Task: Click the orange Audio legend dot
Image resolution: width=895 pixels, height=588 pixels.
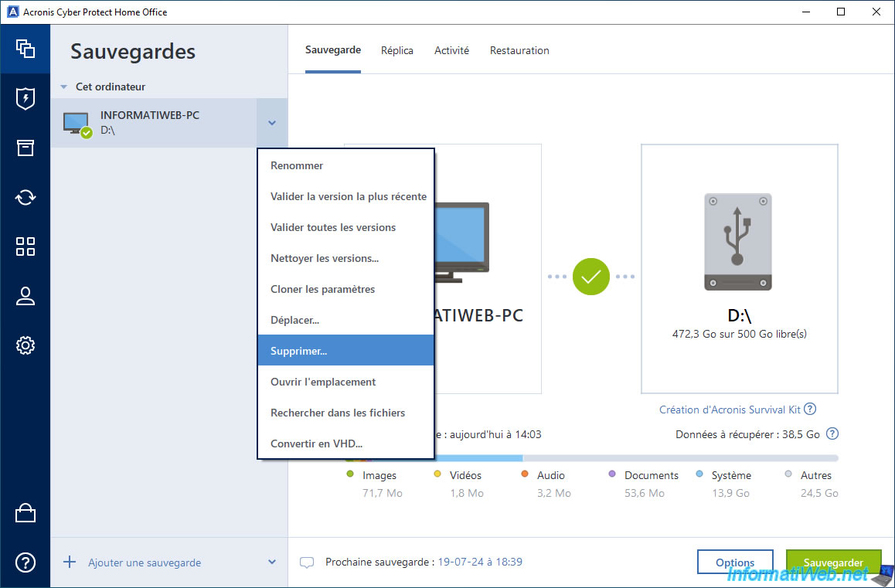Action: click(x=525, y=474)
